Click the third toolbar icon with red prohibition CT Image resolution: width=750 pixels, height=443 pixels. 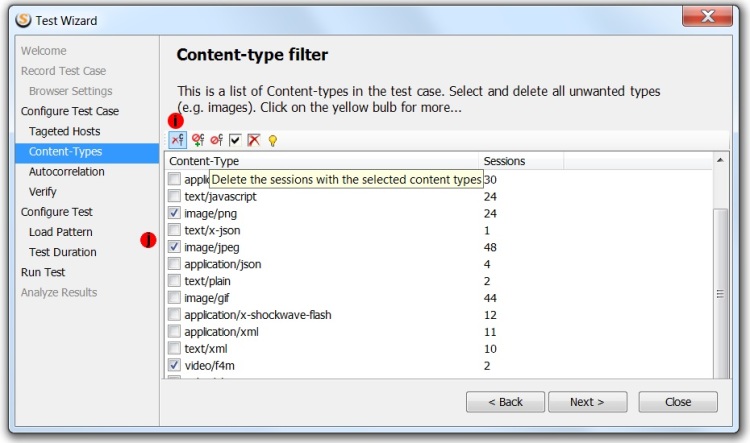217,140
